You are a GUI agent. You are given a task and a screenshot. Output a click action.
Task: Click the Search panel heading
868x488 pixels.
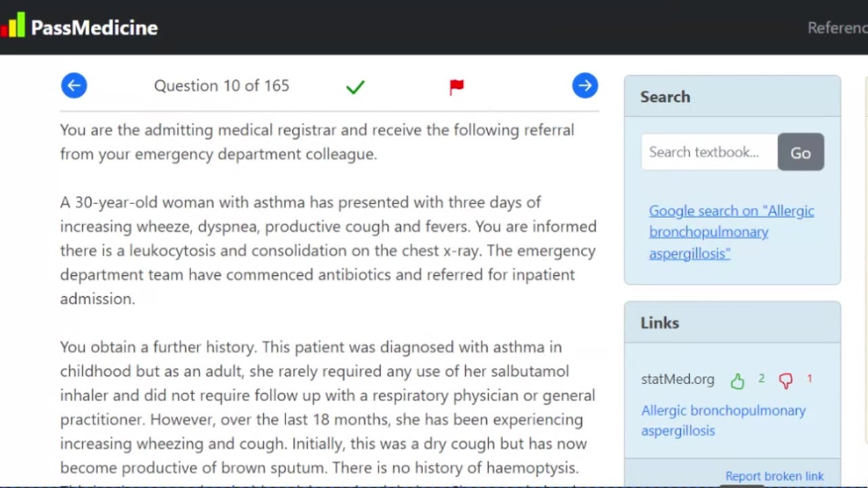pos(665,97)
